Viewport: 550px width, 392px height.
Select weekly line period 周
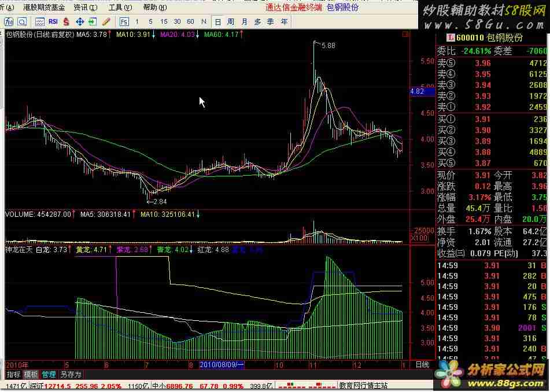click(x=231, y=22)
